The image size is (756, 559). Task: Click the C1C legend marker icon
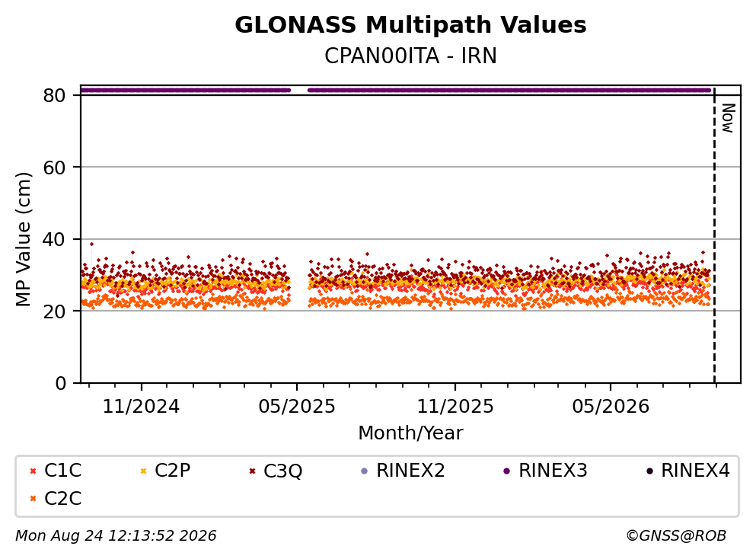(33, 471)
